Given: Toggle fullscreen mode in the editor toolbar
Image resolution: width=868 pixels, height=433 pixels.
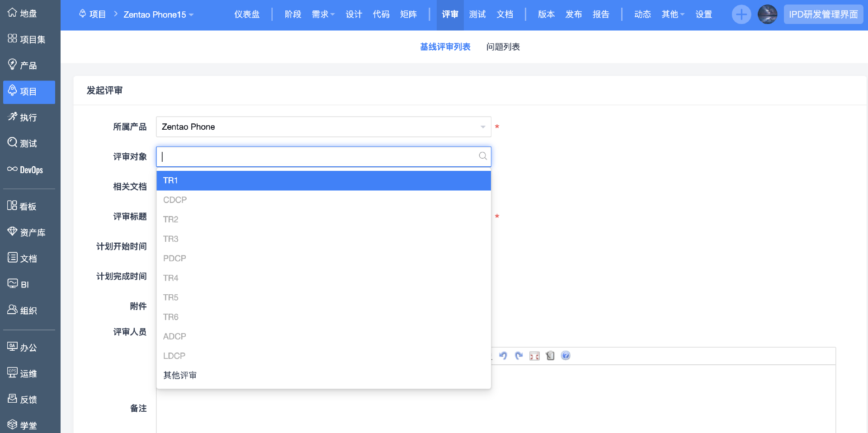Looking at the screenshot, I should click(x=534, y=356).
